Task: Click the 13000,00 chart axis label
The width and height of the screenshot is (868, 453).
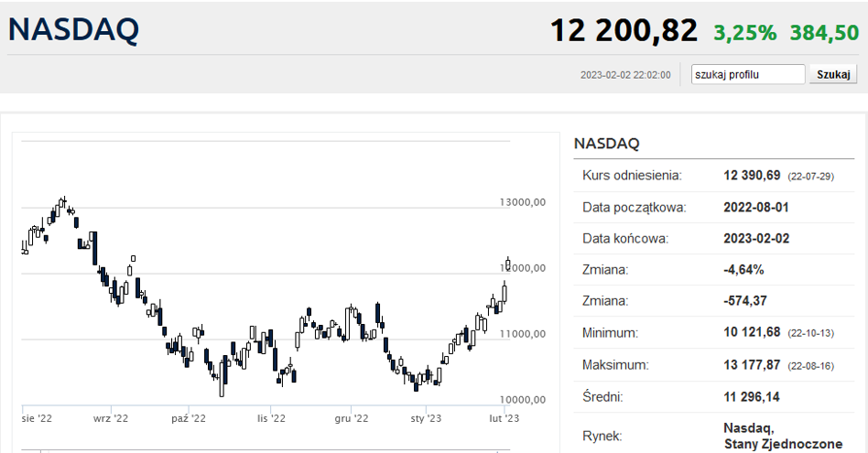Action: (522, 202)
